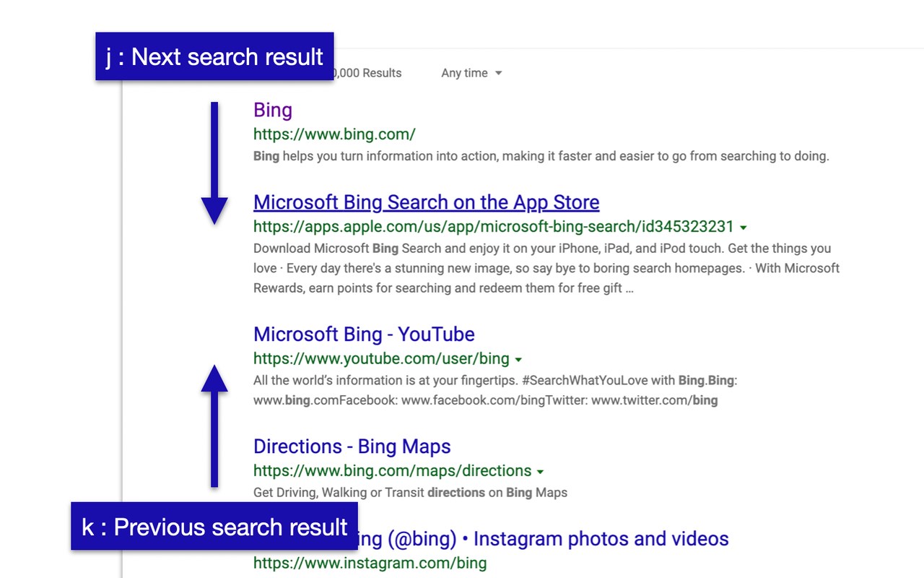924x578 pixels.
Task: Open the Bing result title link
Action: pos(273,110)
